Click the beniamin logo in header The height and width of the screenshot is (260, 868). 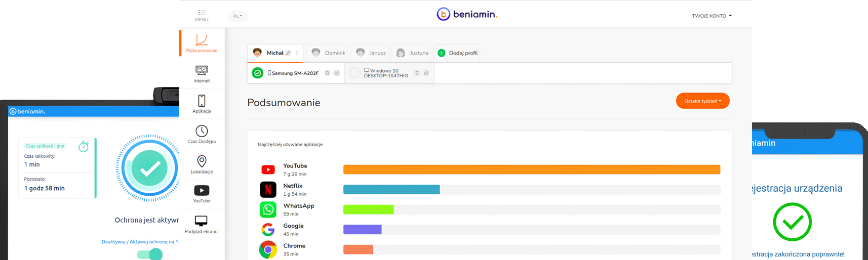coord(467,14)
